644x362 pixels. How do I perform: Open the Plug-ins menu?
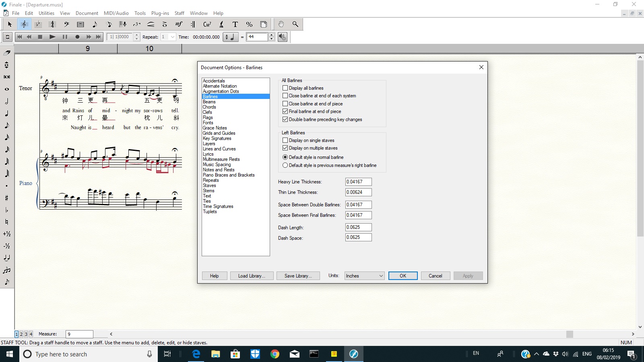160,13
